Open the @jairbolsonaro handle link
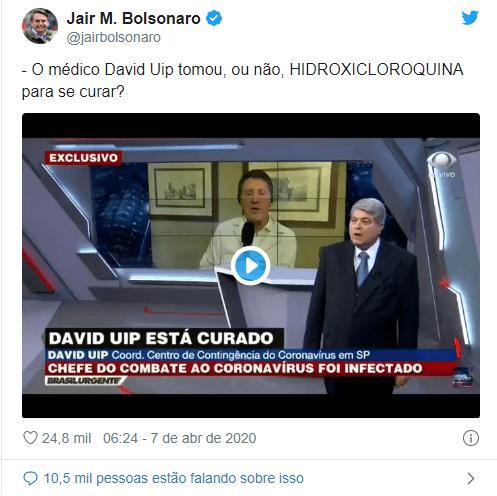The height and width of the screenshot is (496, 497). point(114,37)
